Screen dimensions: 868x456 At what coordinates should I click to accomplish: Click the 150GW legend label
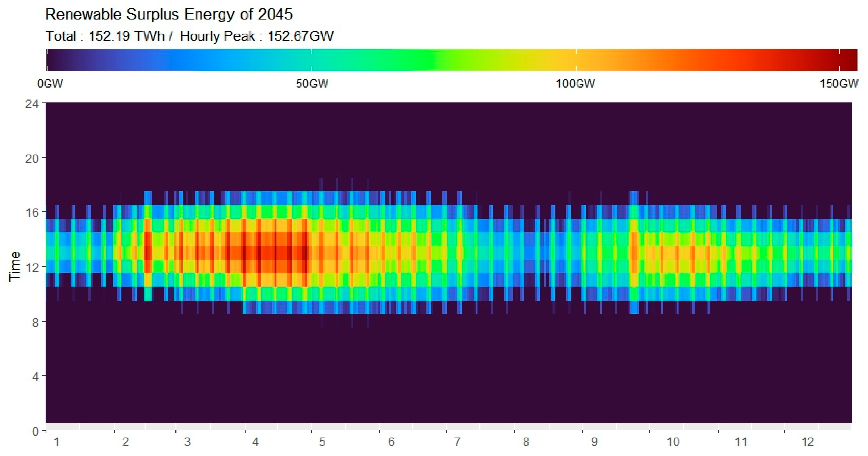[839, 83]
